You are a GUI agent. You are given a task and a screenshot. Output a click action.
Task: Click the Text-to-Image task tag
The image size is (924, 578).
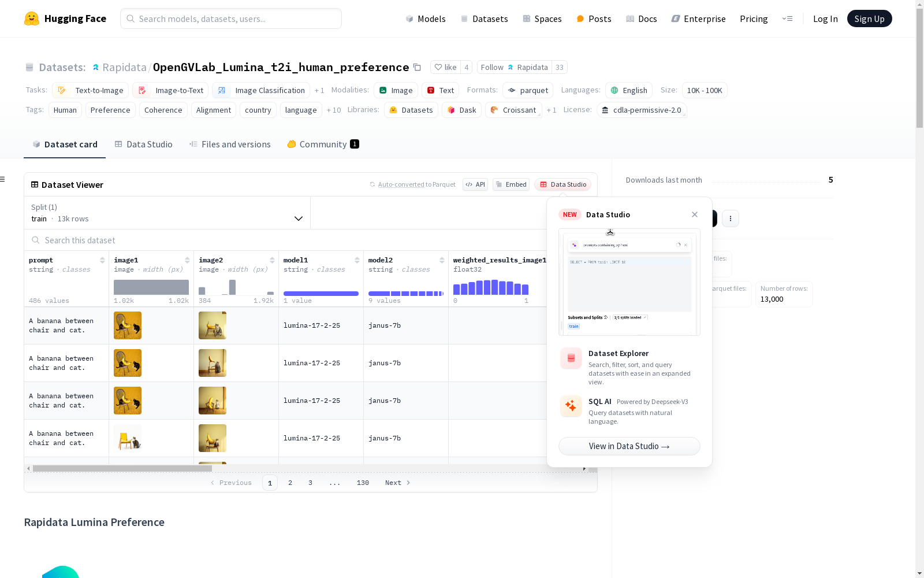[90, 90]
